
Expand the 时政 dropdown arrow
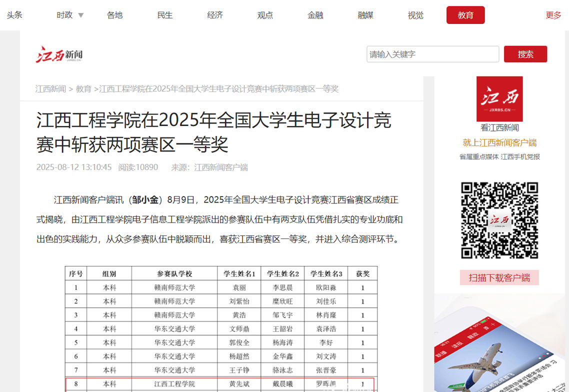pyautogui.click(x=81, y=15)
